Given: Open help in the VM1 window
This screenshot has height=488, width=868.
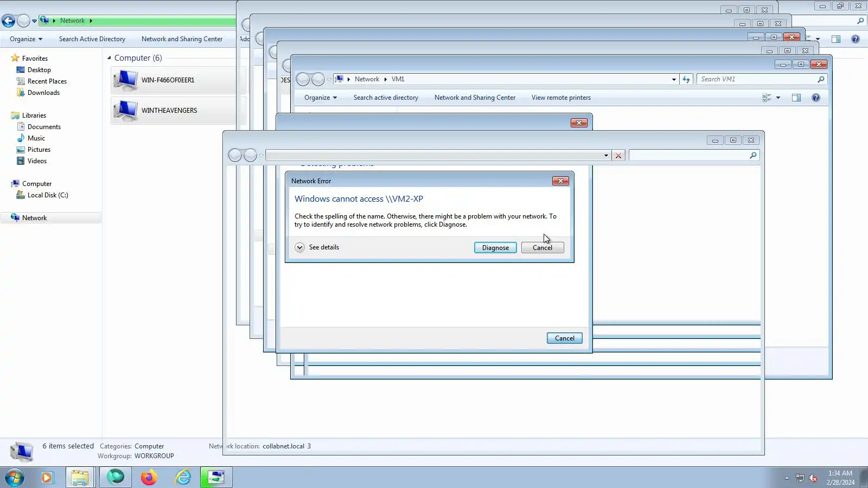Looking at the screenshot, I should pos(816,98).
